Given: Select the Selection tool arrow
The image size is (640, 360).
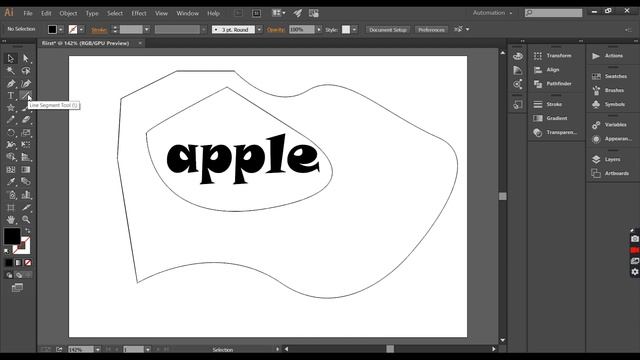Looking at the screenshot, I should click(11, 58).
